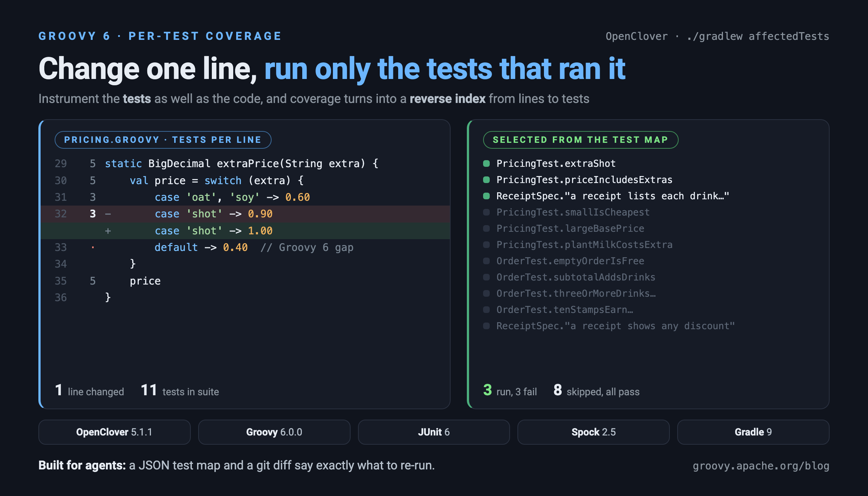868x496 pixels.
Task: Click the '11 tests in suite' stat
Action: pos(180,390)
